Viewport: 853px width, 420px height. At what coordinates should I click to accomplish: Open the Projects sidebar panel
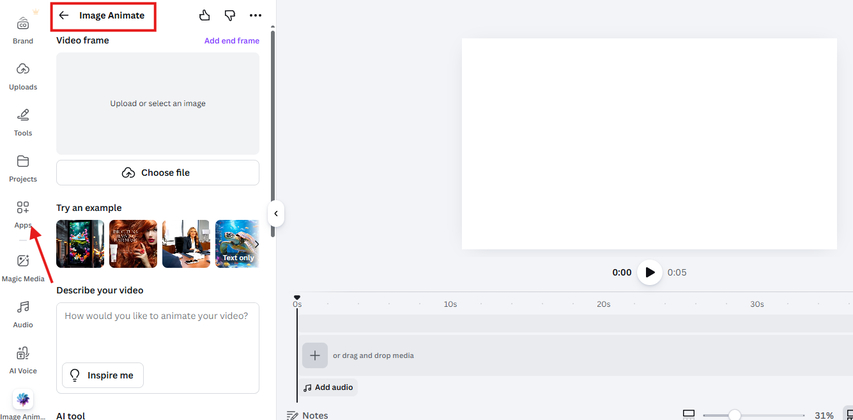23,169
